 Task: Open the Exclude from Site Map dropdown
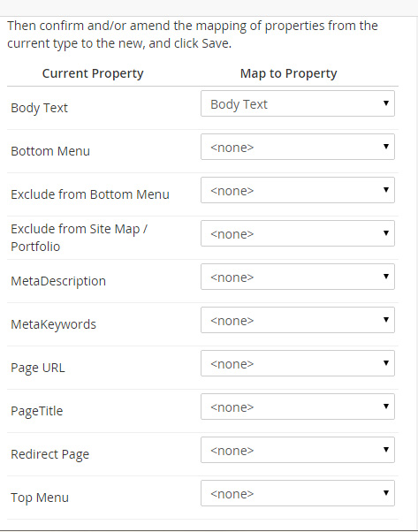point(298,233)
